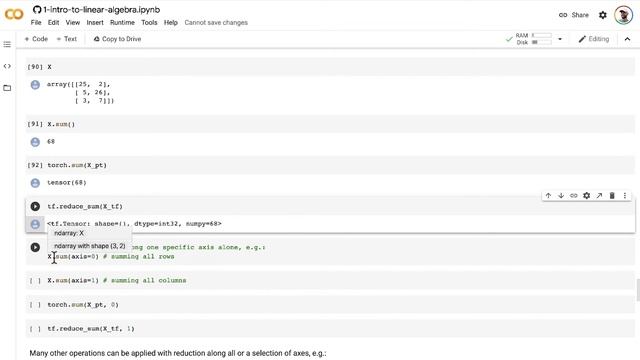This screenshot has height=360, width=640.
Task: Click the torch.sum(X_pt, 0) code cell
Action: tap(330, 304)
